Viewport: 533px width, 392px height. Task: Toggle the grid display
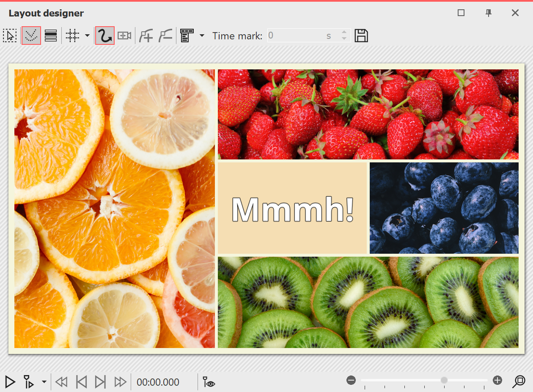[73, 36]
